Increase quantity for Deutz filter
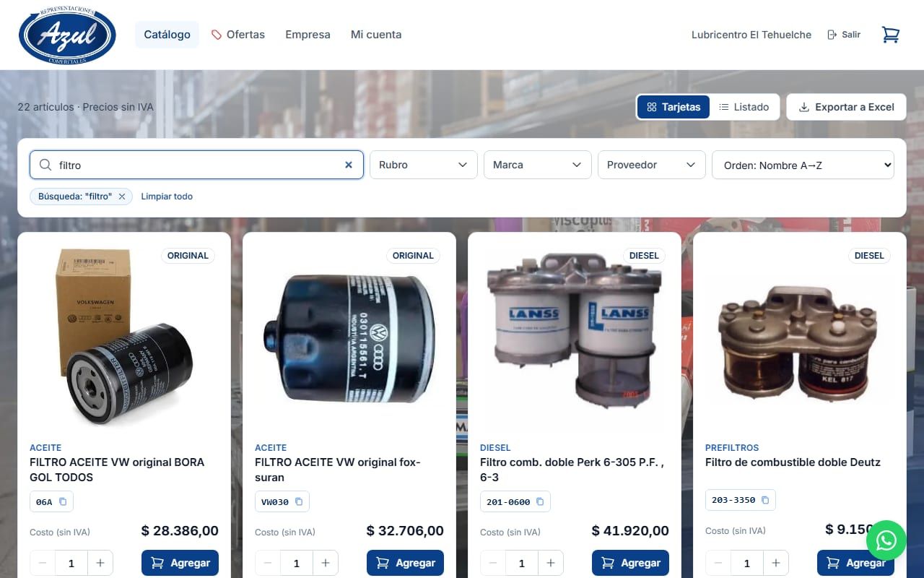This screenshot has height=578, width=924. coord(776,563)
